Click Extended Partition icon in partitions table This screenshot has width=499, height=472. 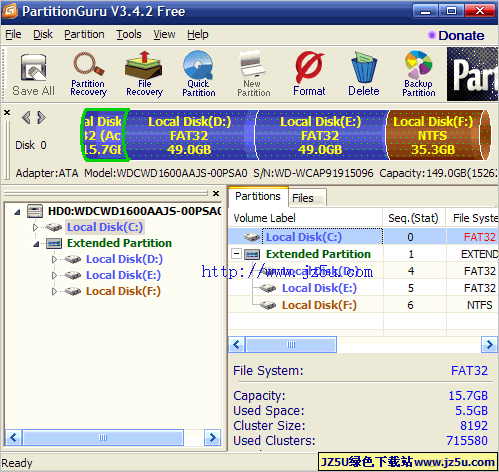[252, 255]
